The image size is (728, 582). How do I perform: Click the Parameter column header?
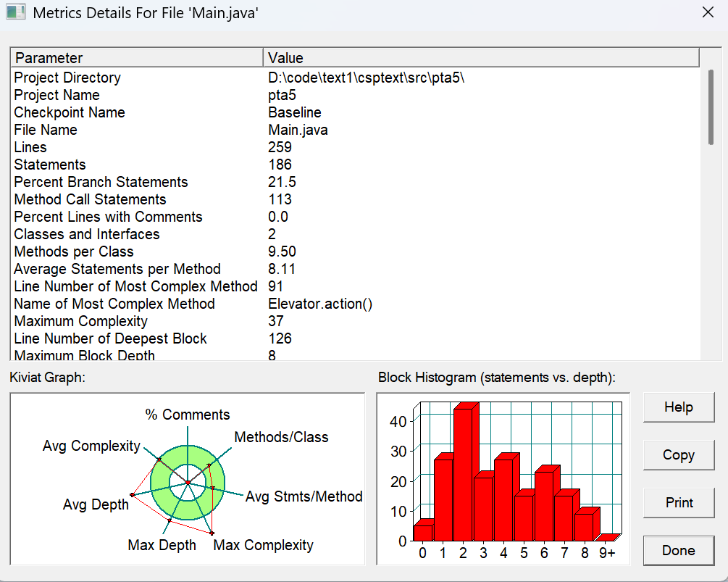[x=136, y=57]
